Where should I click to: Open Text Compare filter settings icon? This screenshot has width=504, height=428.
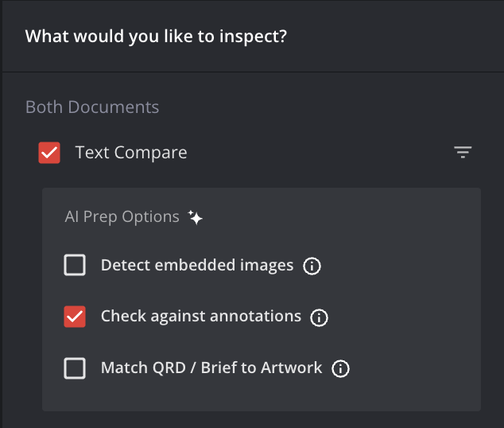click(463, 152)
